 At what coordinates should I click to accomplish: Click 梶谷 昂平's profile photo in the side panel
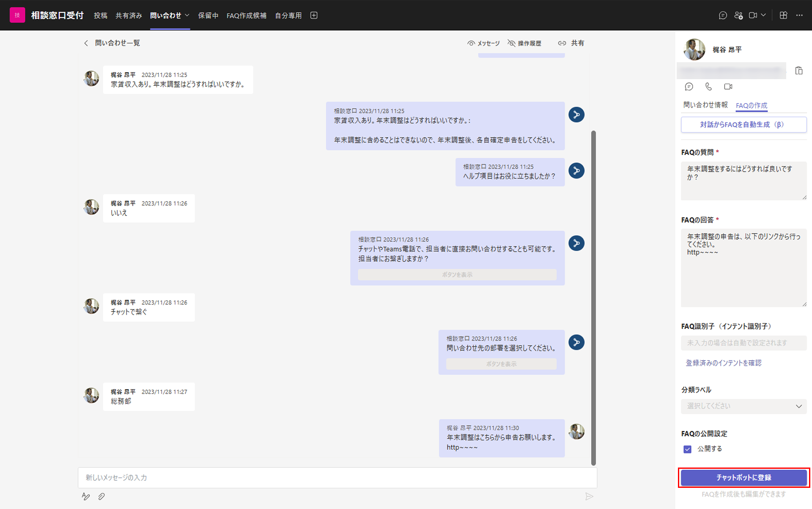(x=694, y=50)
